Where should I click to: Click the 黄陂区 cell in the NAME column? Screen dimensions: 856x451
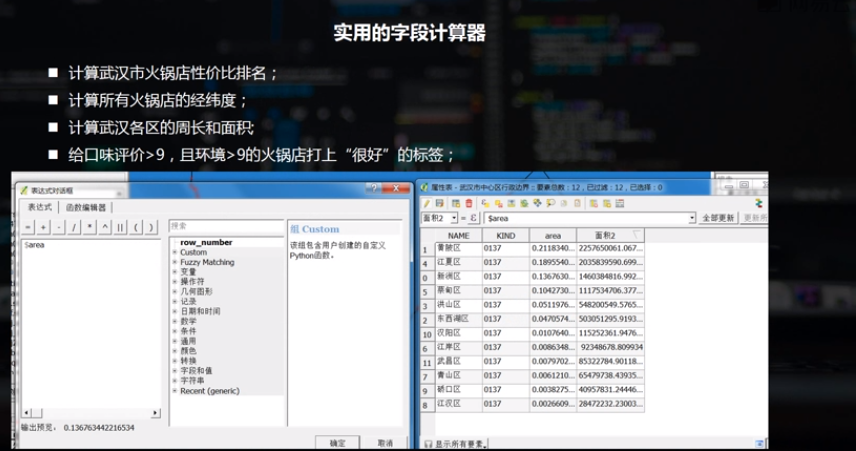(458, 248)
